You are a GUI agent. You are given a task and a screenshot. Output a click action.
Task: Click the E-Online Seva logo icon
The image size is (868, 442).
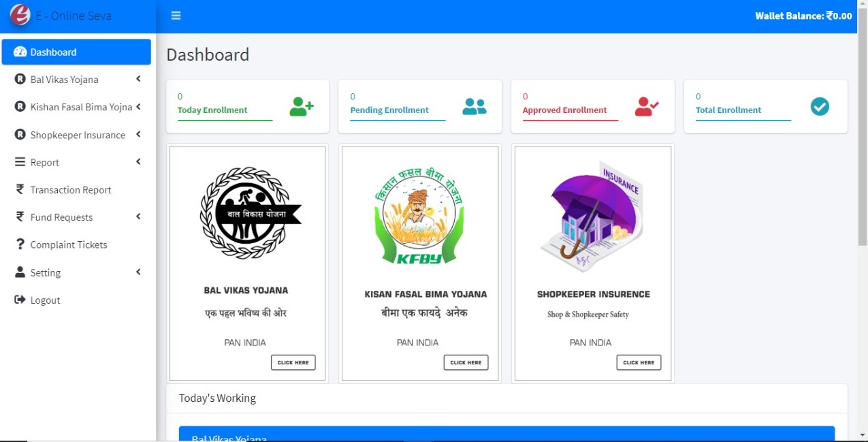(20, 14)
